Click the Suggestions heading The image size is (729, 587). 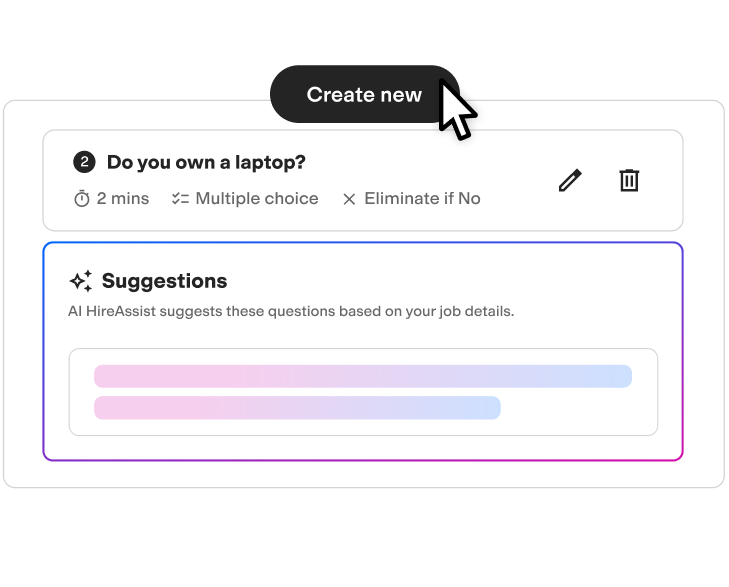click(x=165, y=281)
